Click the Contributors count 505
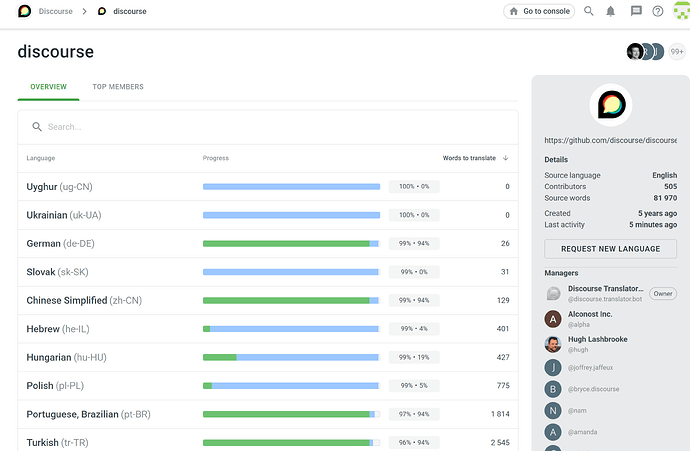This screenshot has height=451, width=690. [x=671, y=187]
